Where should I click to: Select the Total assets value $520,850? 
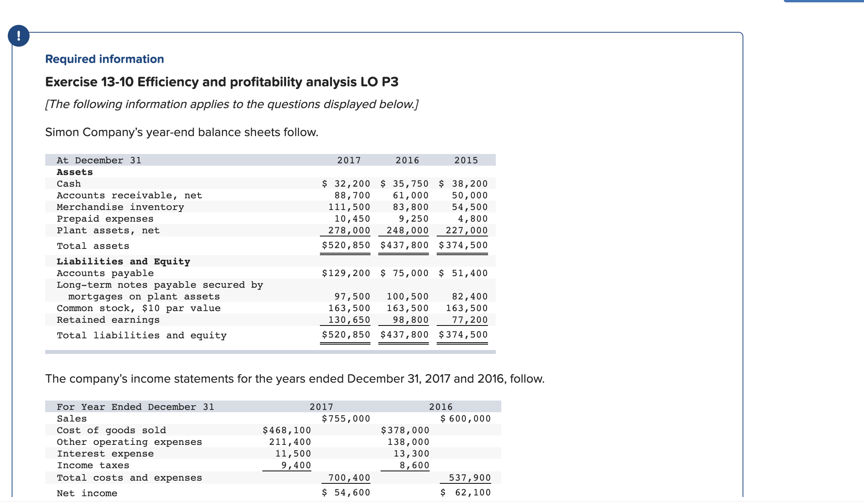click(x=345, y=245)
